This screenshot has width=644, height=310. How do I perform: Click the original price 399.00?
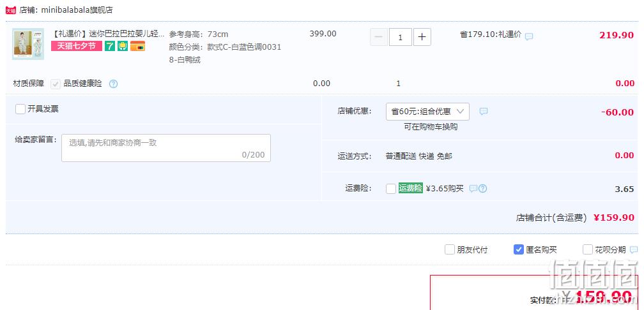pyautogui.click(x=323, y=34)
